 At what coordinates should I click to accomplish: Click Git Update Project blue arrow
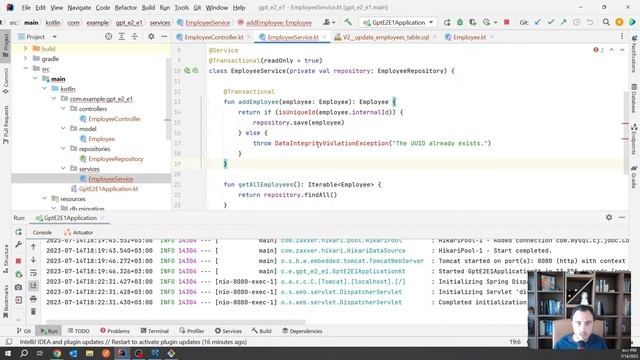(x=538, y=22)
